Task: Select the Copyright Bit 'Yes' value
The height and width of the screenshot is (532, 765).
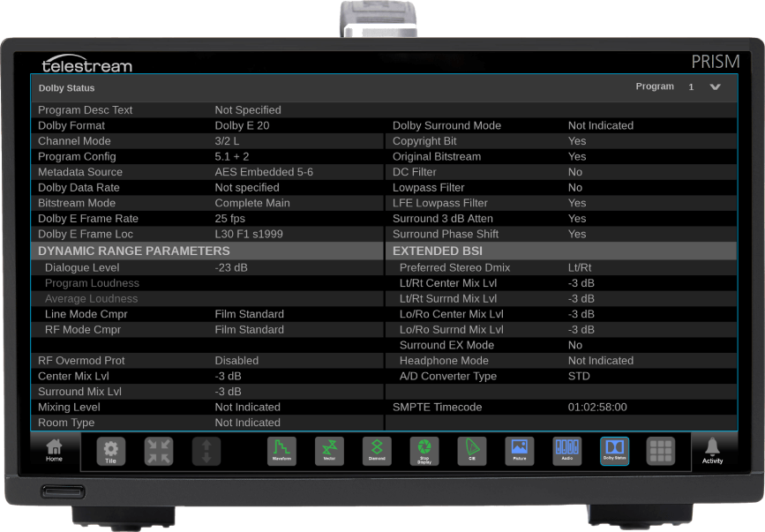Action: click(577, 141)
